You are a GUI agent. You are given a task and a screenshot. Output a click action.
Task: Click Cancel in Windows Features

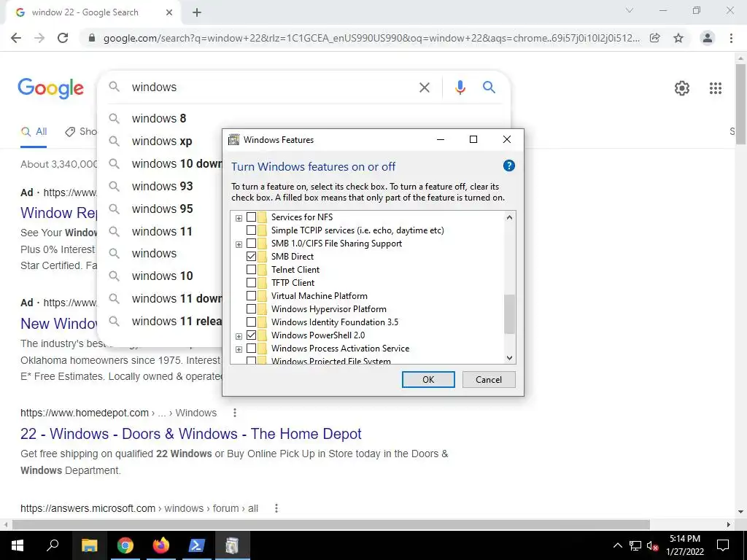(489, 379)
